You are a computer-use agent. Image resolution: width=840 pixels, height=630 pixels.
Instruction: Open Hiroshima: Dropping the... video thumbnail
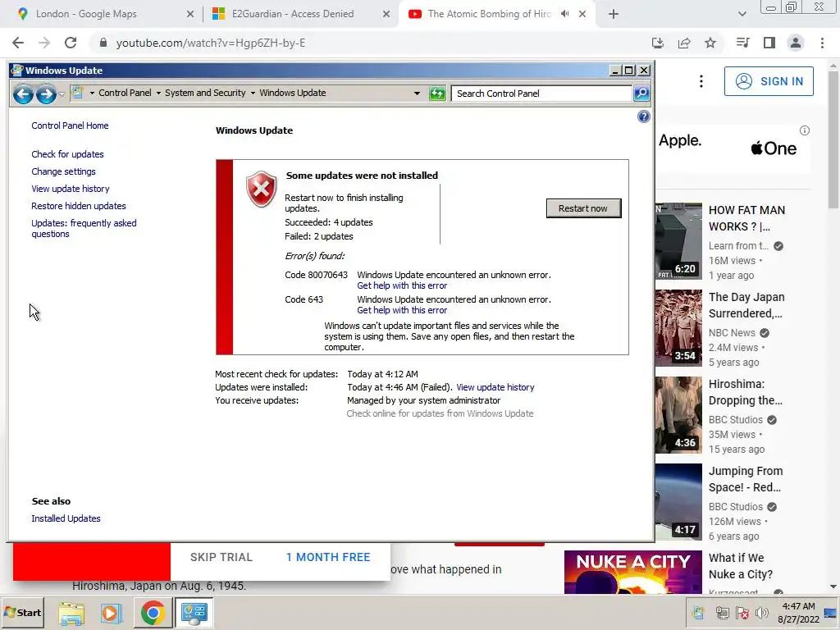(678, 414)
